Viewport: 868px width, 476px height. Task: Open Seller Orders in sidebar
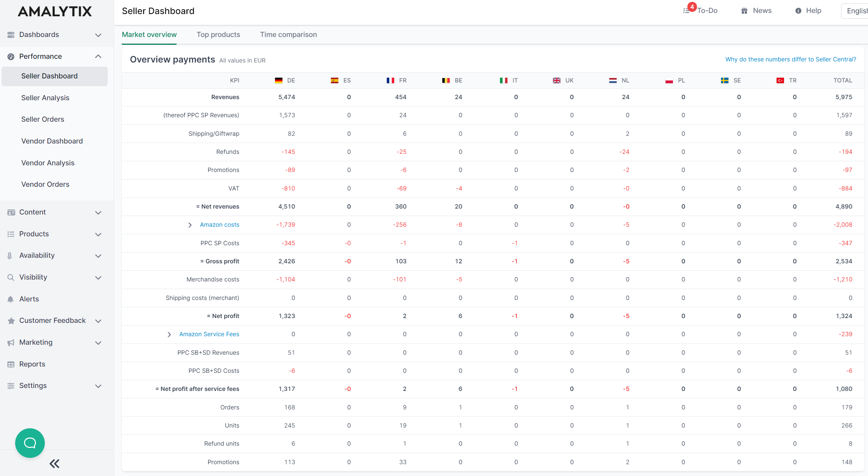43,119
